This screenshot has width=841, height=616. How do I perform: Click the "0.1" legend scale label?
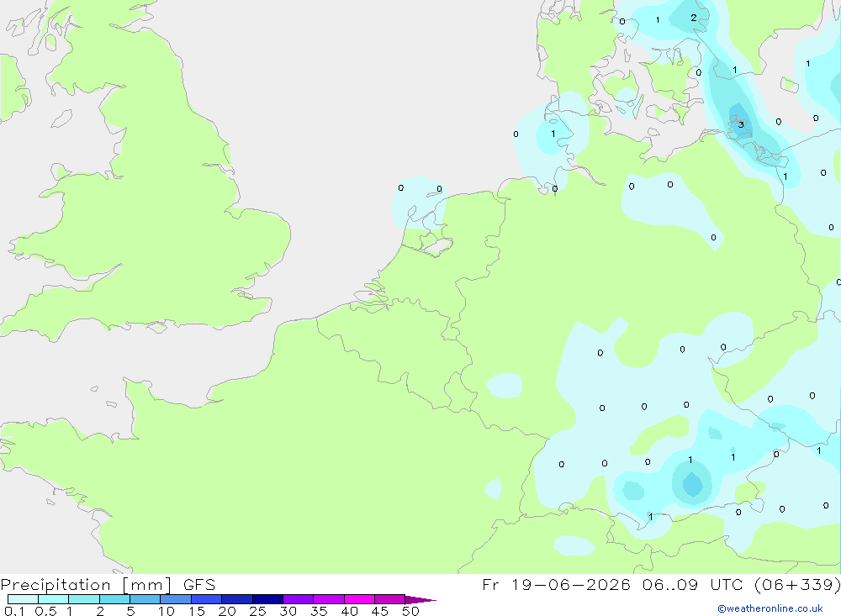(x=14, y=611)
